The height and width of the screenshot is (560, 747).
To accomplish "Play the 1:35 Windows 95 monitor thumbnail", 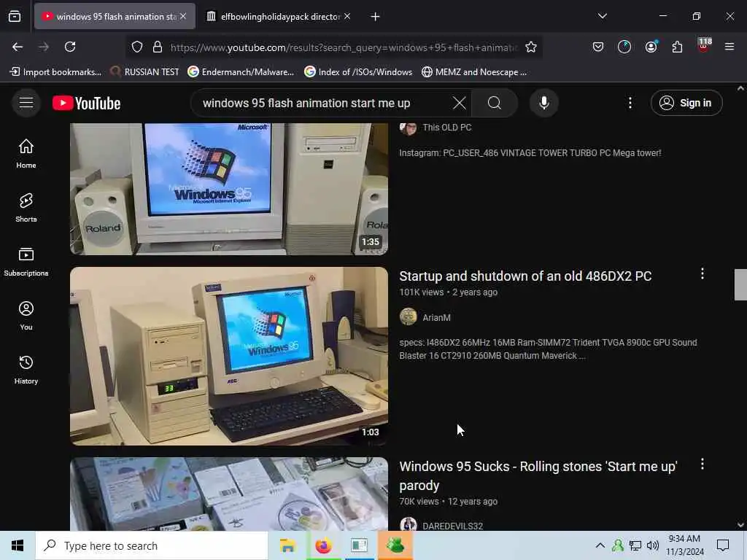I will click(228, 189).
